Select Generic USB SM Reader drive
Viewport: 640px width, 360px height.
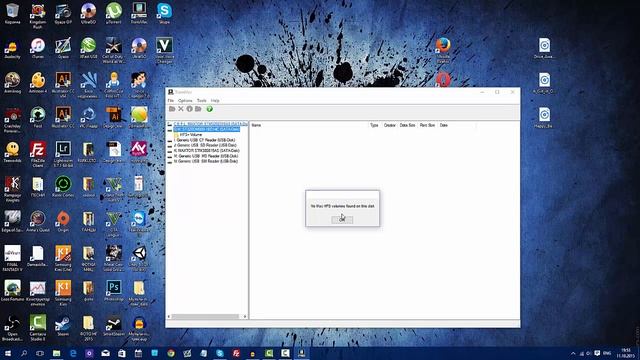tap(206, 161)
